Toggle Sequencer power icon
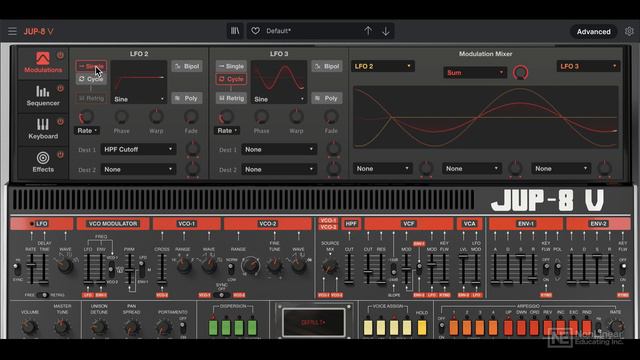This screenshot has width=640, height=360. point(60,88)
